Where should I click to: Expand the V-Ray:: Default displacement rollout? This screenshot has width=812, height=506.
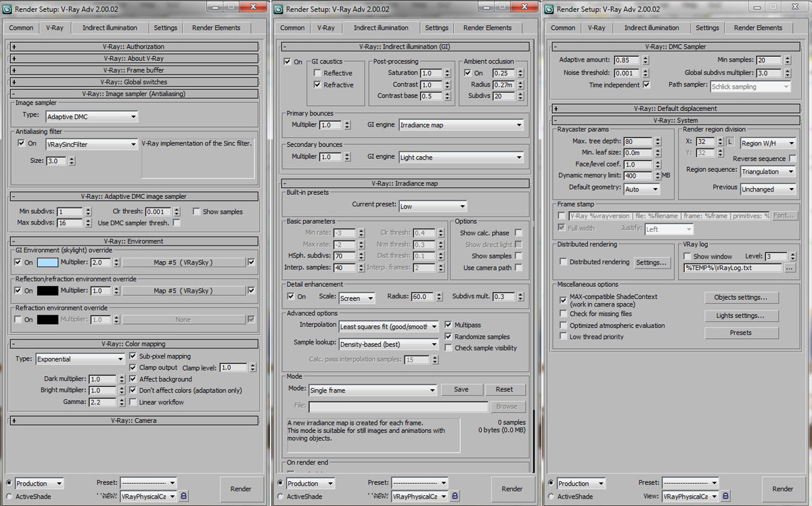click(675, 108)
